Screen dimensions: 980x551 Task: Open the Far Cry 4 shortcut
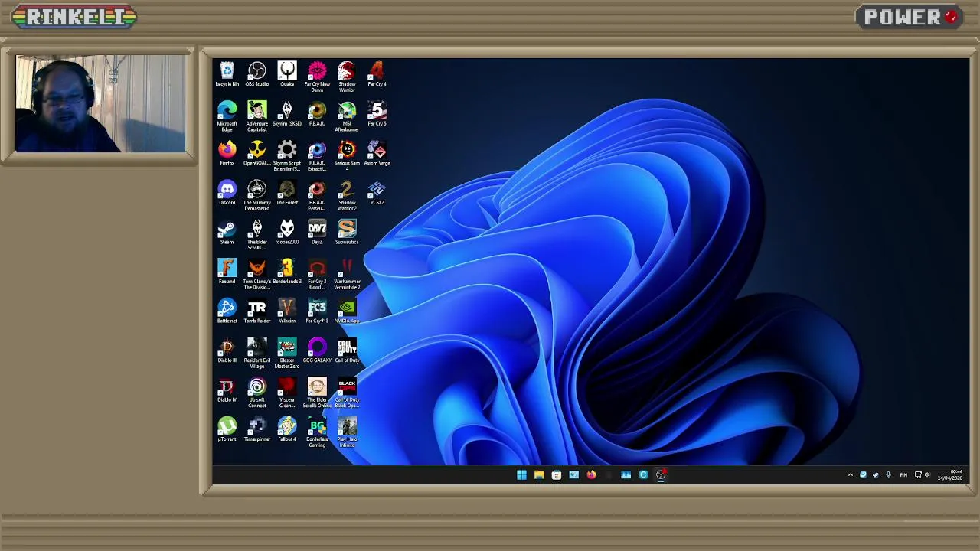(x=377, y=72)
